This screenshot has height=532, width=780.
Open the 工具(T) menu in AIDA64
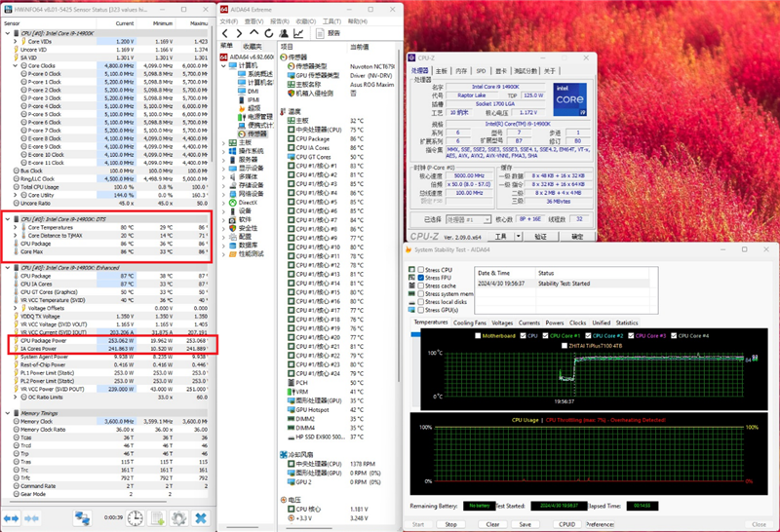pyautogui.click(x=331, y=21)
